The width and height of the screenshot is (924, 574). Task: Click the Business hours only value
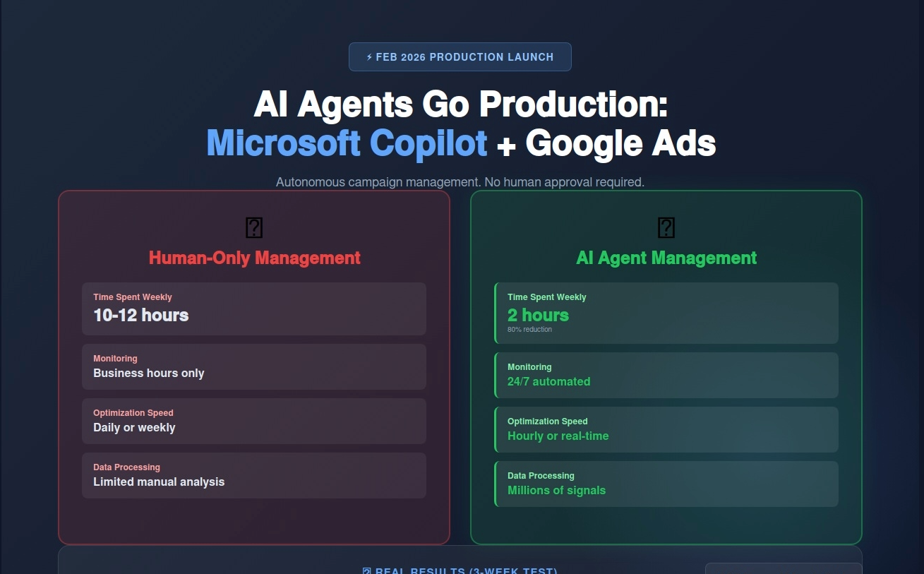click(x=149, y=373)
